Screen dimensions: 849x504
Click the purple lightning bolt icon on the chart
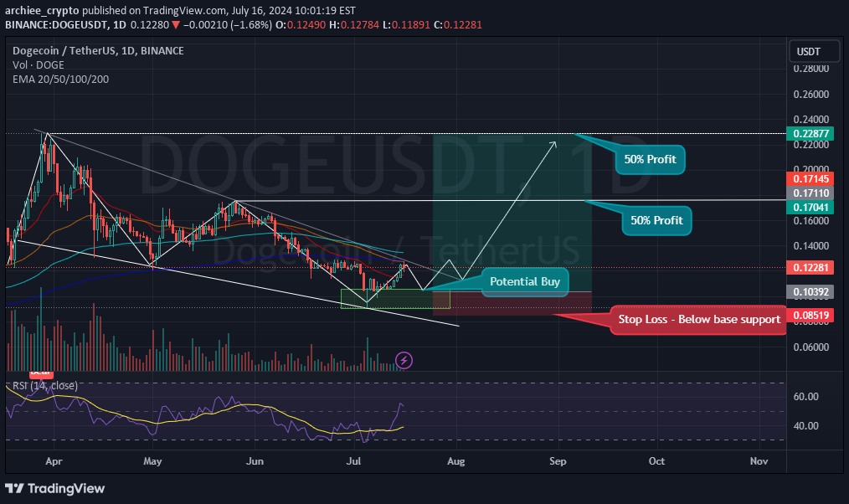point(404,360)
